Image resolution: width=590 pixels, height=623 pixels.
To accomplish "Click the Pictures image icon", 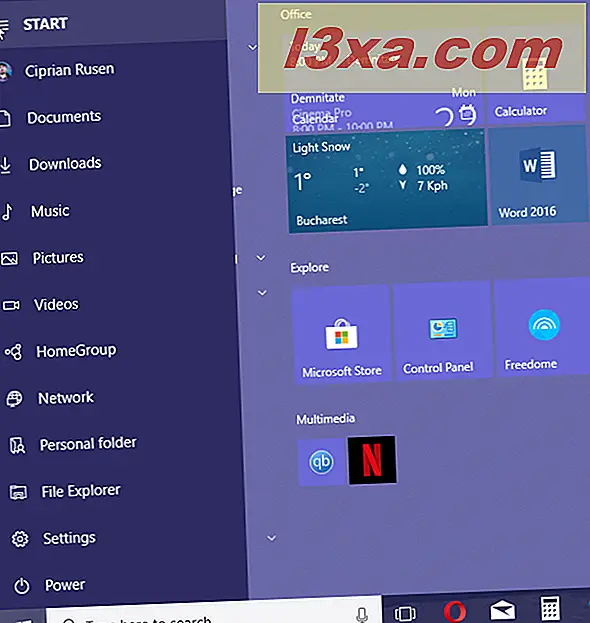I will (x=9, y=259).
